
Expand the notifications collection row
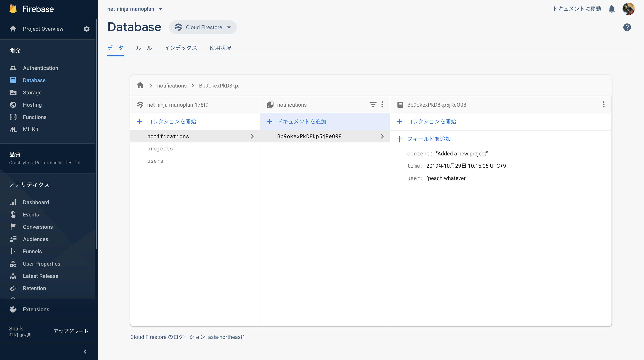[195, 136]
